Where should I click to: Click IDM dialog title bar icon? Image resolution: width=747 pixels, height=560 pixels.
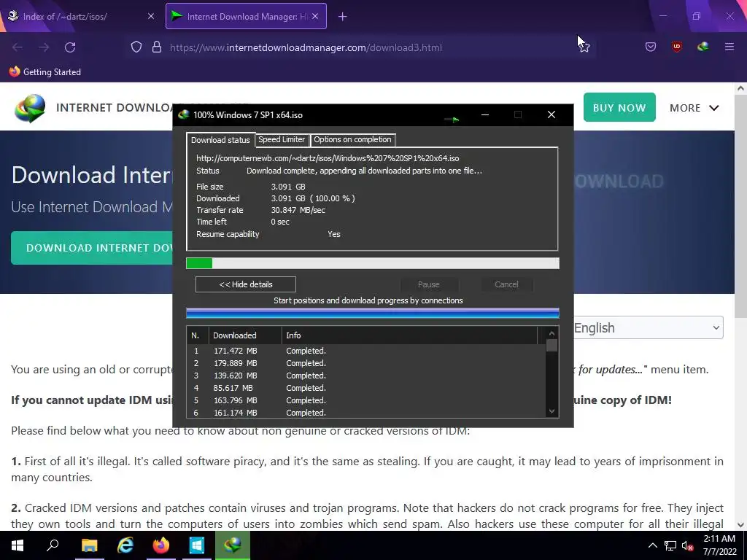click(183, 114)
